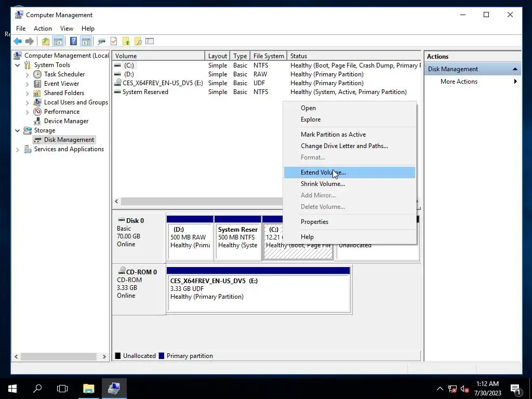Image resolution: width=532 pixels, height=399 pixels.
Task: Click the yellow page with green arrow icon
Action: 126,42
